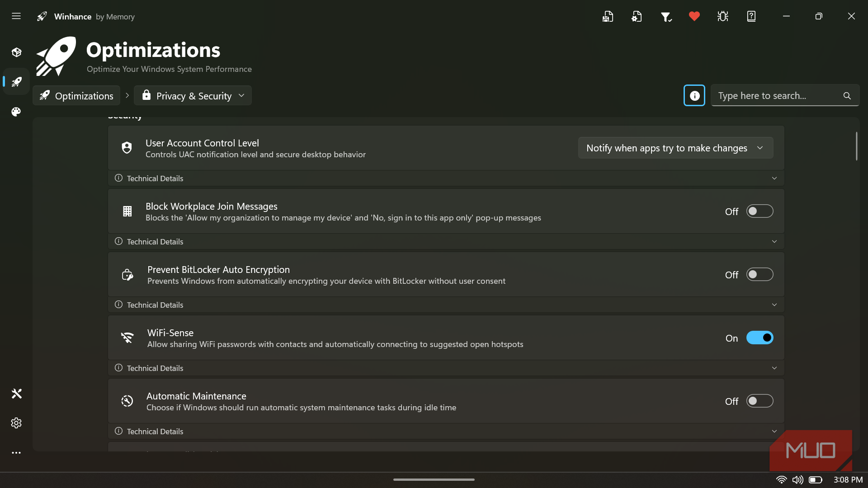Click the info toggle button near search
This screenshot has width=868, height=488.
(694, 95)
